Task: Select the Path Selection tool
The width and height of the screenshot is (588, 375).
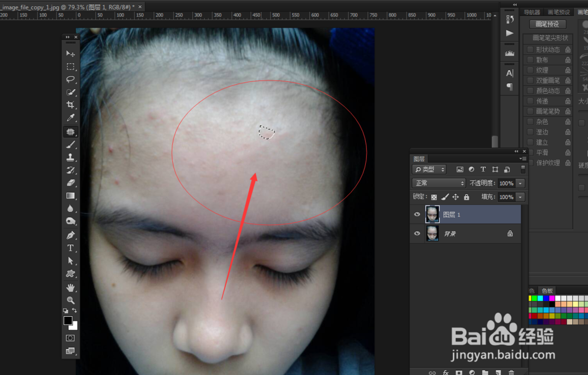Action: 70,261
